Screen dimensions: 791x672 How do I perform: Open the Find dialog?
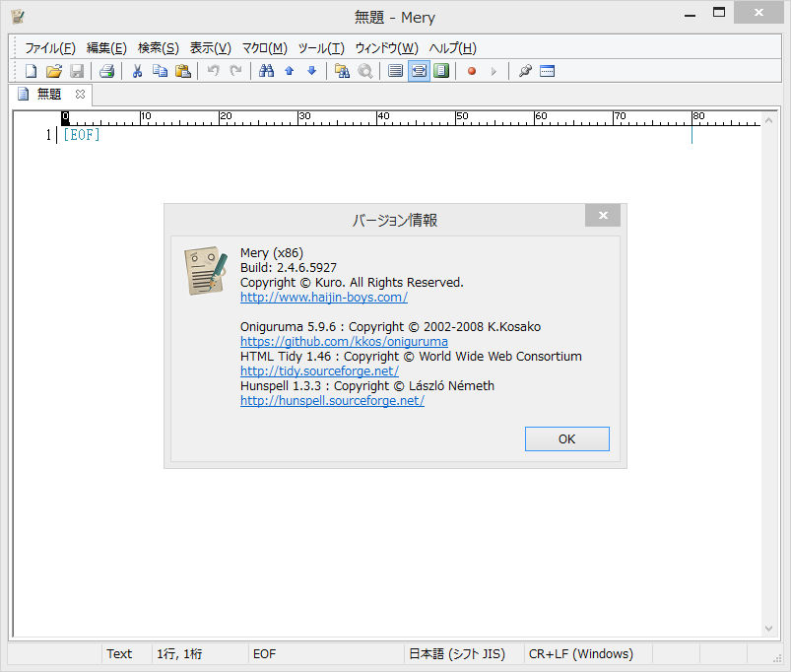pyautogui.click(x=266, y=70)
